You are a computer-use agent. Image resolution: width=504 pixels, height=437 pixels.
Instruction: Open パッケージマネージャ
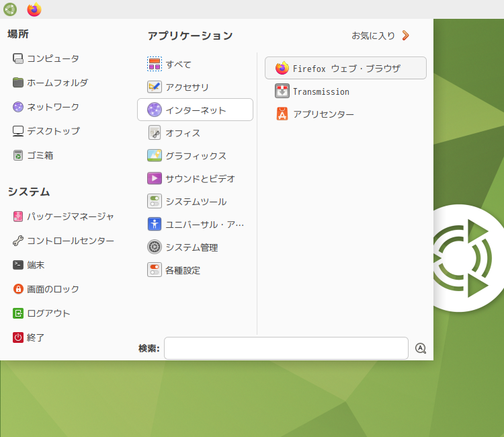pos(63,216)
